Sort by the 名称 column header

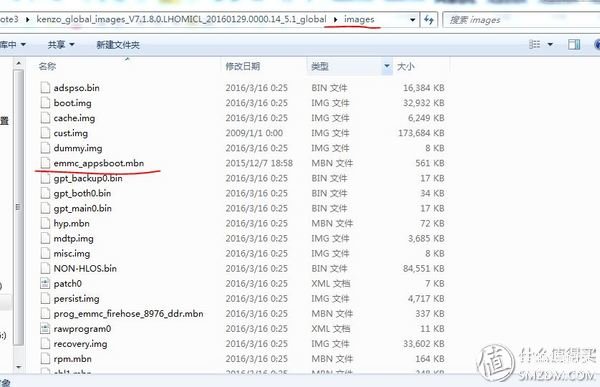pyautogui.click(x=47, y=66)
